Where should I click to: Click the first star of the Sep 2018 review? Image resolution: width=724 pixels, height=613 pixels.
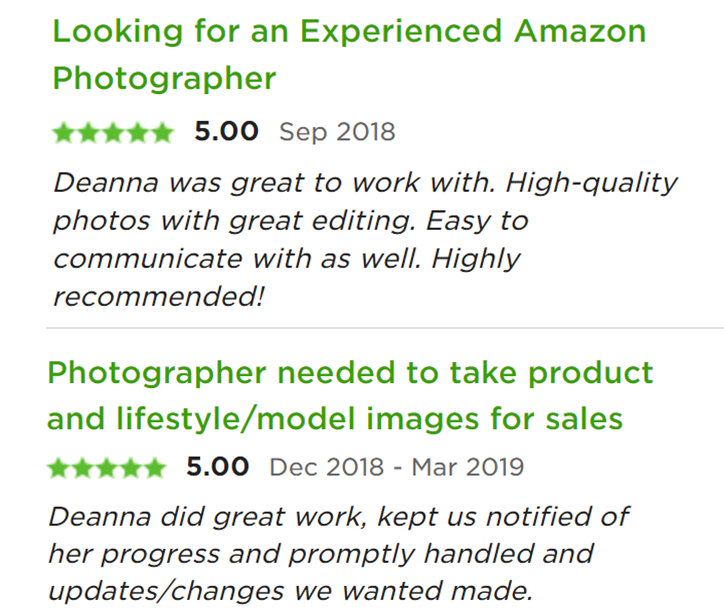63,132
